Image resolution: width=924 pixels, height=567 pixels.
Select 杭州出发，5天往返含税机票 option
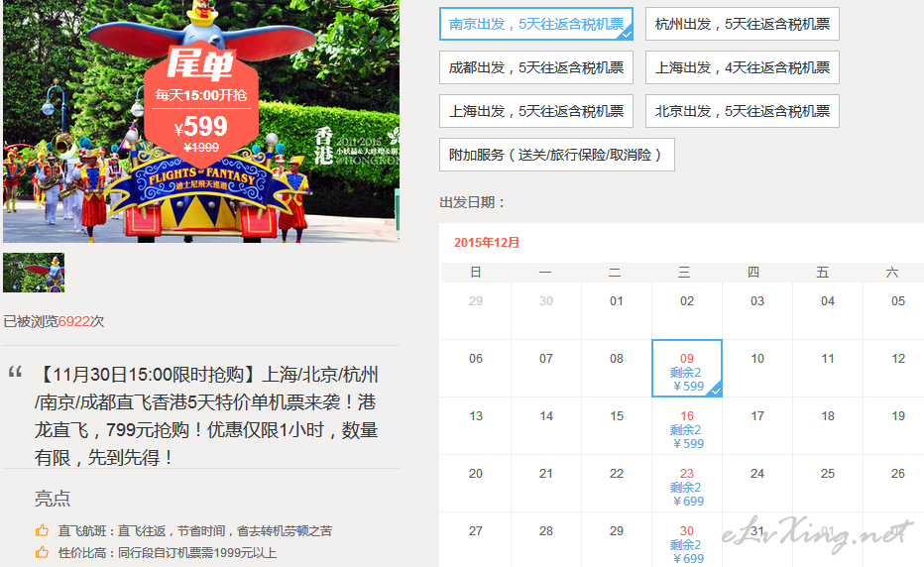(x=743, y=24)
